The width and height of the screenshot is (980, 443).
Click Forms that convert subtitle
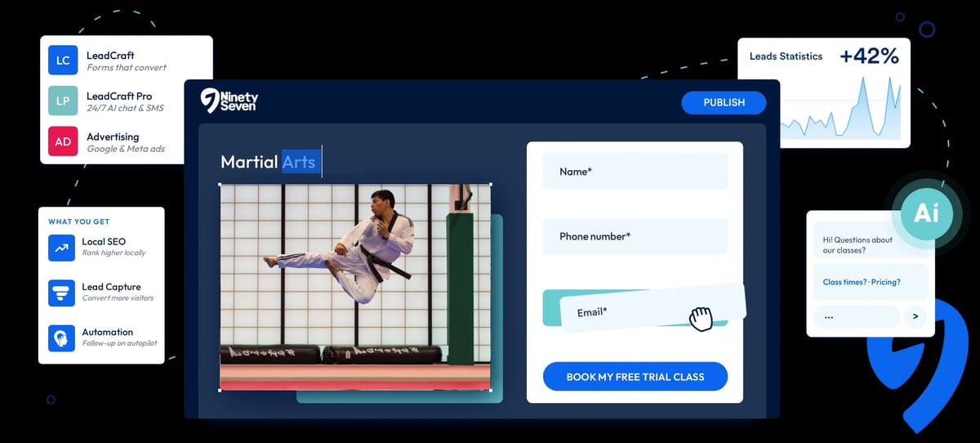pos(127,68)
